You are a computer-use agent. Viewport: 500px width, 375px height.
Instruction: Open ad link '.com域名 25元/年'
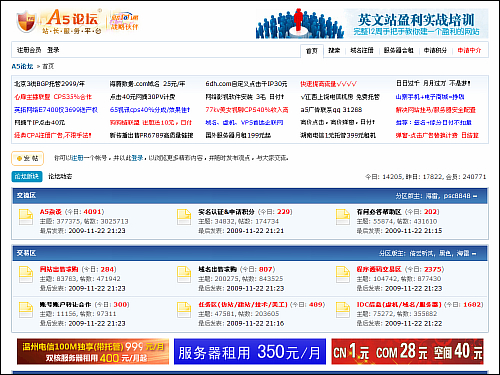[x=147, y=84]
